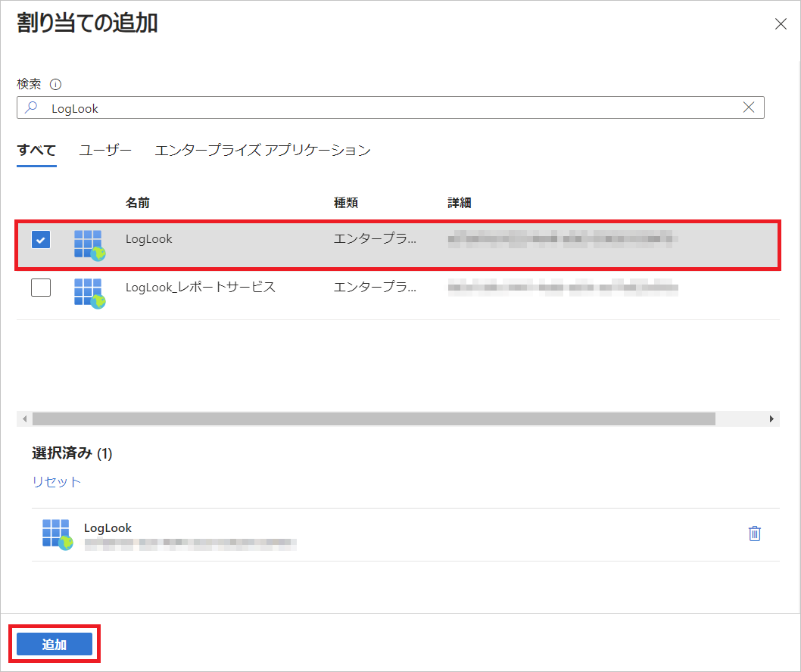Switch to the ユーザー tab

(105, 151)
